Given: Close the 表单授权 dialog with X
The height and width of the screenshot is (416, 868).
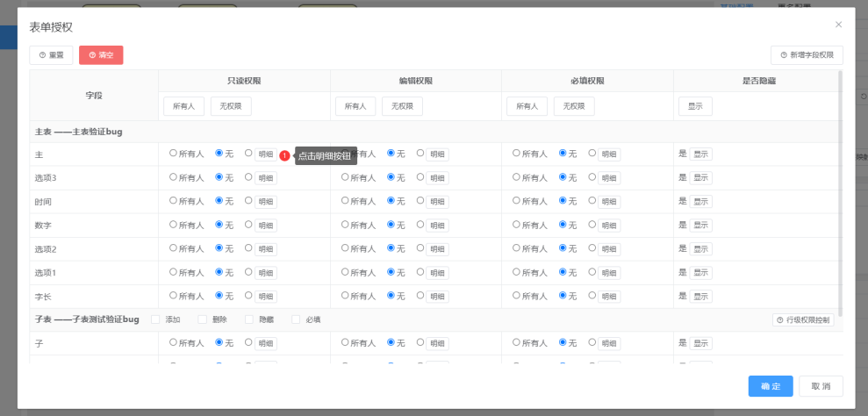Looking at the screenshot, I should 838,25.
